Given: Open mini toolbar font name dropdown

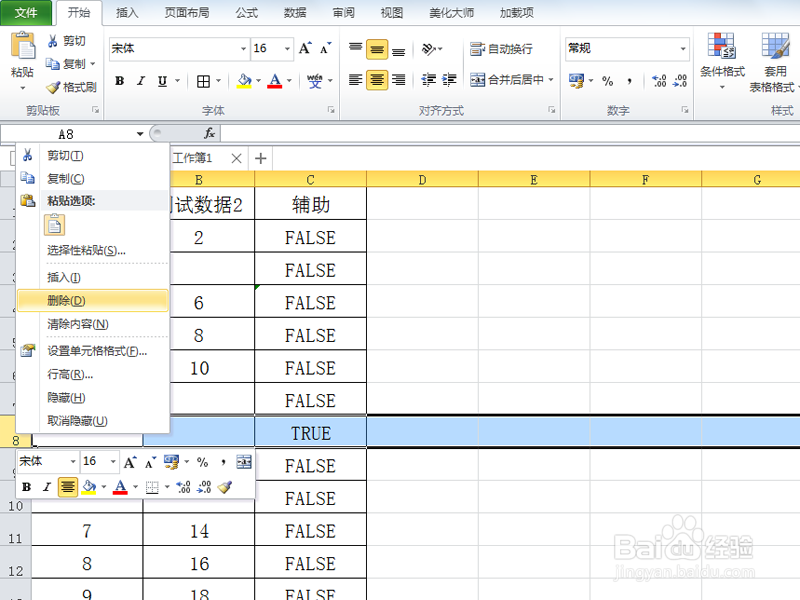Looking at the screenshot, I should [73, 462].
